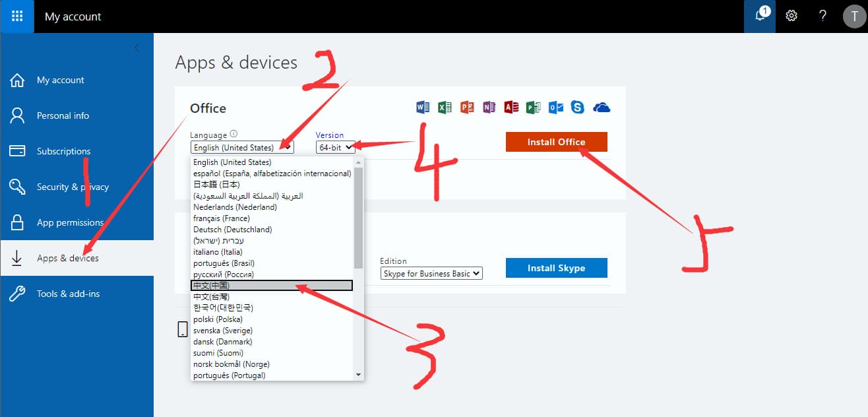
Task: Choose norsk bokmål (Norge) from language list
Action: pyautogui.click(x=272, y=364)
